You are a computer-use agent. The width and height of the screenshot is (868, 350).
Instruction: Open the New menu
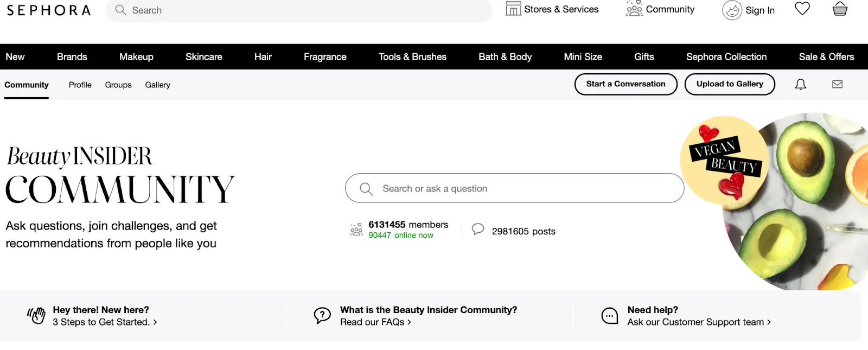point(15,56)
